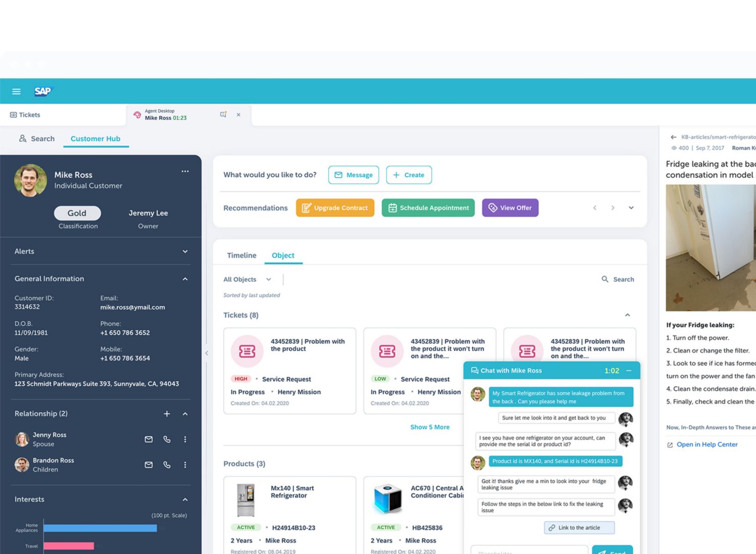Collapse the Tickets list section
Screen dimensions: 756x554
(x=627, y=315)
